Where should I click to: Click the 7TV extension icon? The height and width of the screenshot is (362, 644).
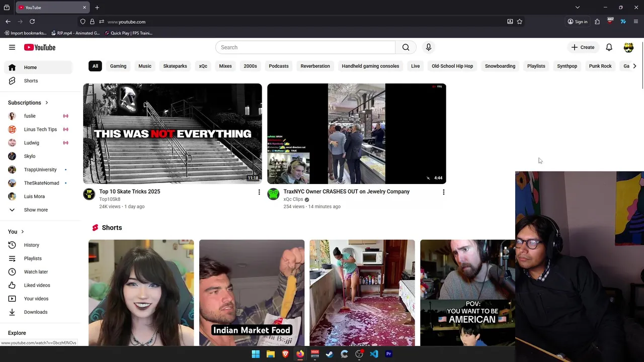(623, 22)
